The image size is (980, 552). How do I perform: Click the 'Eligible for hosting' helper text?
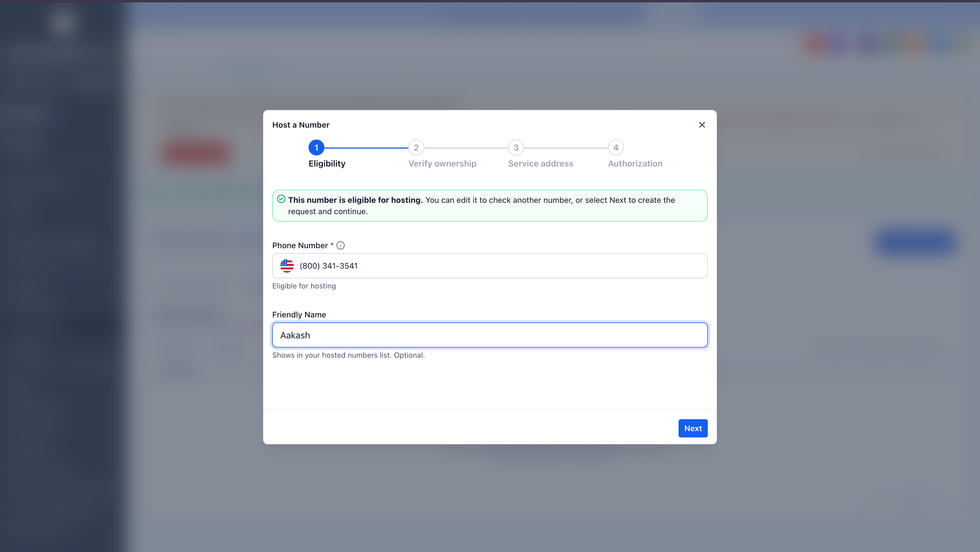tap(304, 286)
